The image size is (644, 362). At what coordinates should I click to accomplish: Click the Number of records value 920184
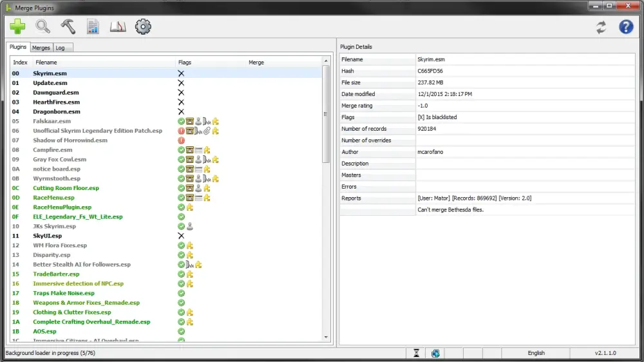[427, 129]
